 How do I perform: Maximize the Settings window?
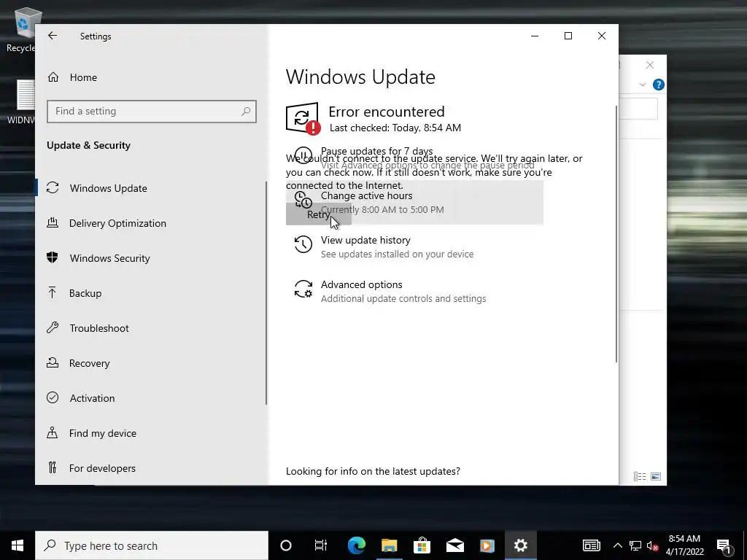tap(568, 36)
